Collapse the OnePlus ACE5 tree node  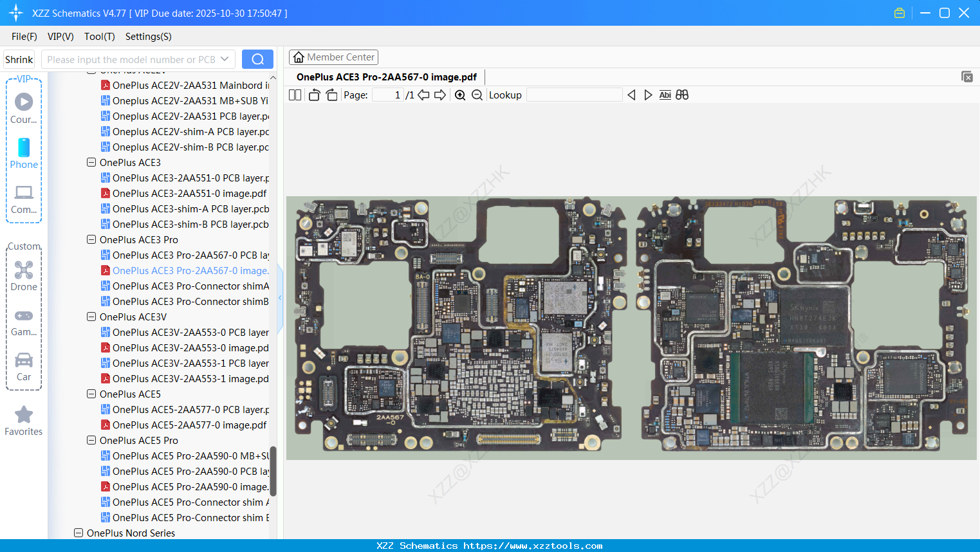click(x=91, y=394)
